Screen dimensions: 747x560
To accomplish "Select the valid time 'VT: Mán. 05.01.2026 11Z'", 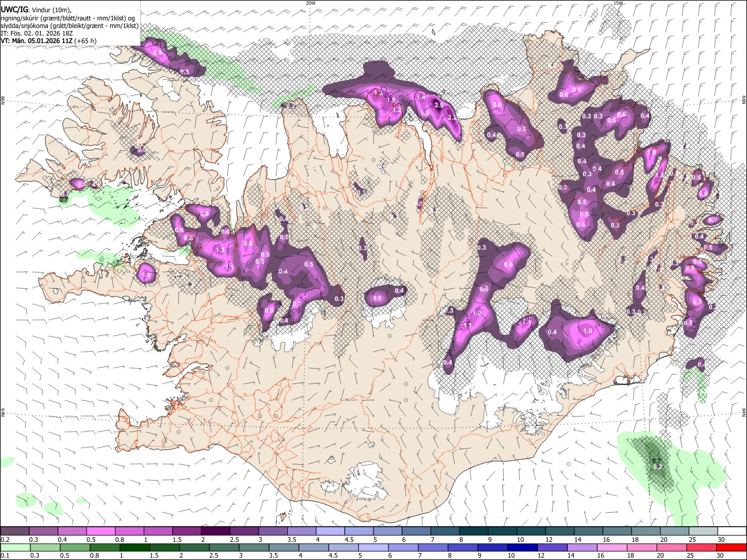I will point(36,41).
